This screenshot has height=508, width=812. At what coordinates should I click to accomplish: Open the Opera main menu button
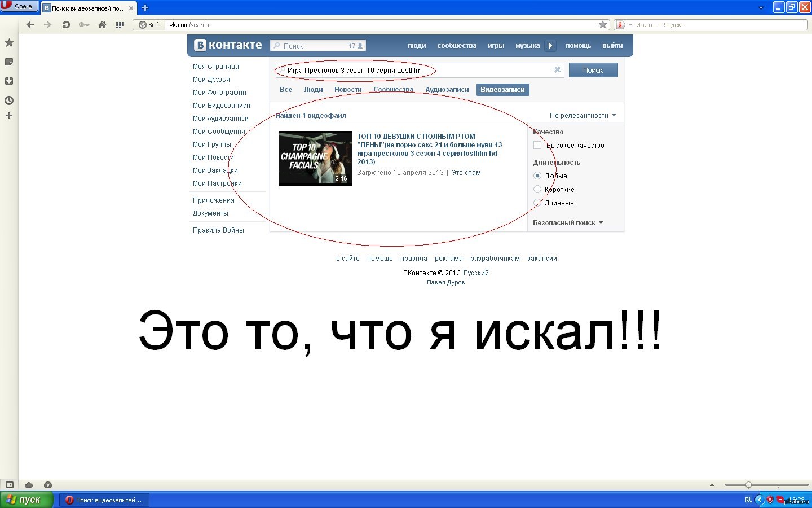point(19,6)
